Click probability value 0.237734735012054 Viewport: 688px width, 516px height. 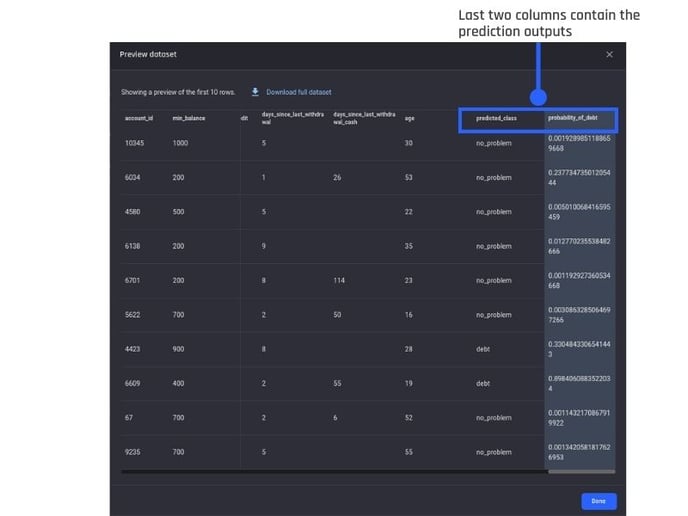tap(579, 177)
